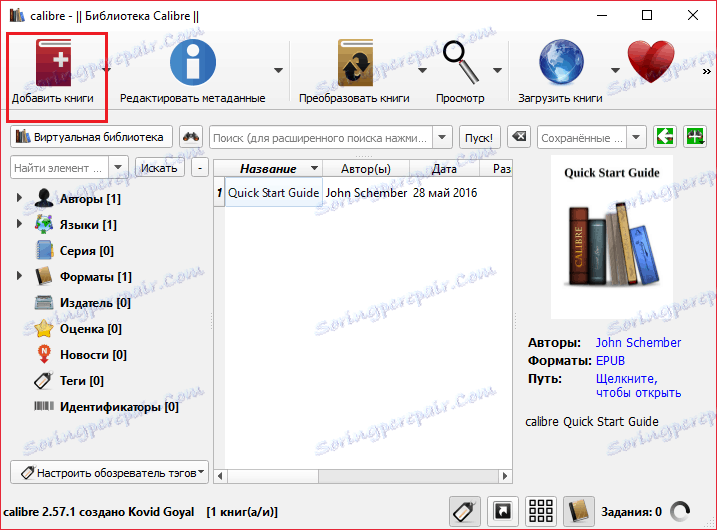717x530 pixels.
Task: Open Редактировать метаданные info icon
Action: (193, 63)
